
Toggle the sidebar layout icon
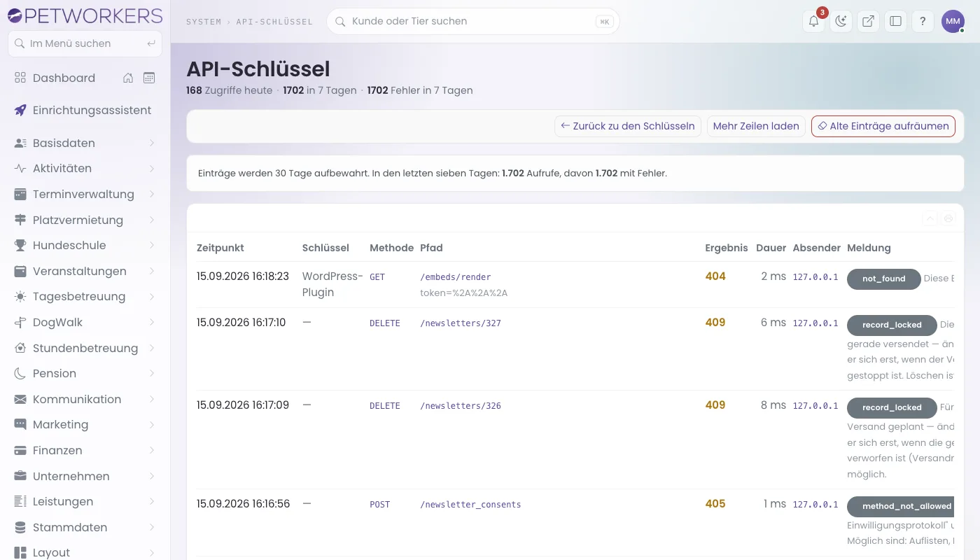click(x=895, y=21)
